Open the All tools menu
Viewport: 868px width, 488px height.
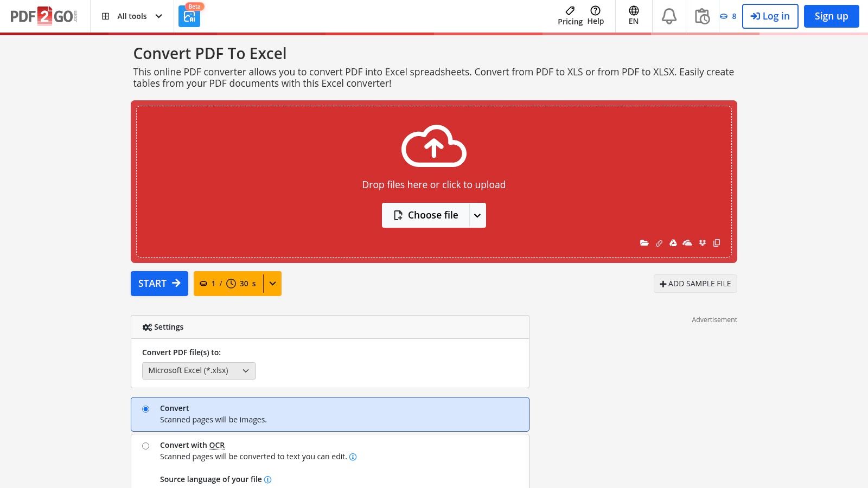pyautogui.click(x=132, y=16)
